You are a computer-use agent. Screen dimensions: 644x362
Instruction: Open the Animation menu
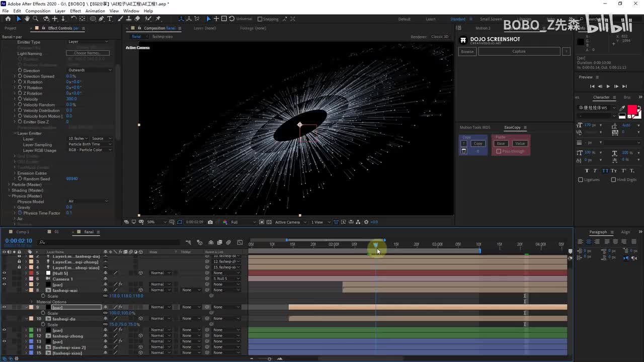(x=95, y=11)
